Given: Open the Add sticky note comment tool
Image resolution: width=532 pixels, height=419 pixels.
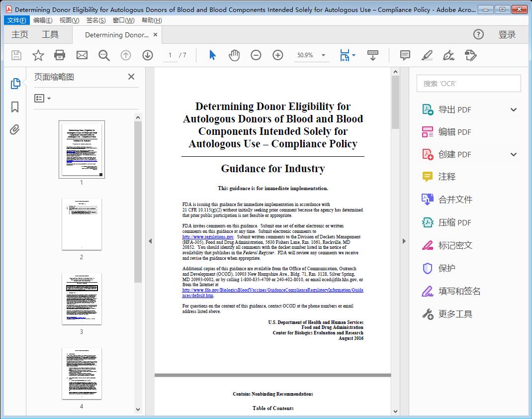Looking at the screenshot, I should pyautogui.click(x=405, y=55).
